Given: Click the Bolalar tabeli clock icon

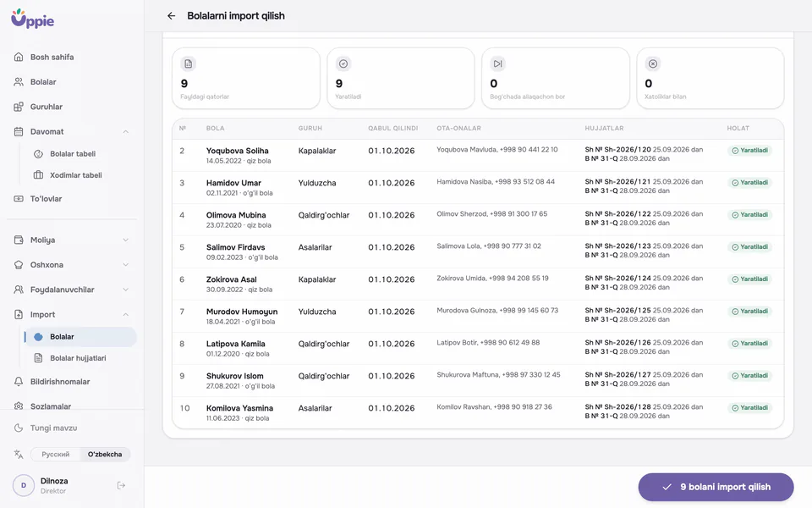Looking at the screenshot, I should 38,154.
